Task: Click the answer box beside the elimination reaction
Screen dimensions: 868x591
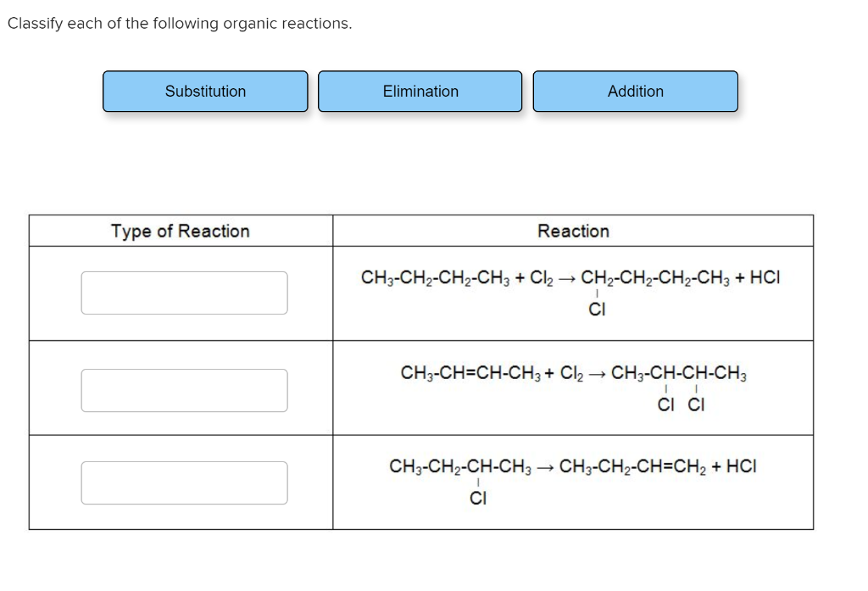Action: 184,482
